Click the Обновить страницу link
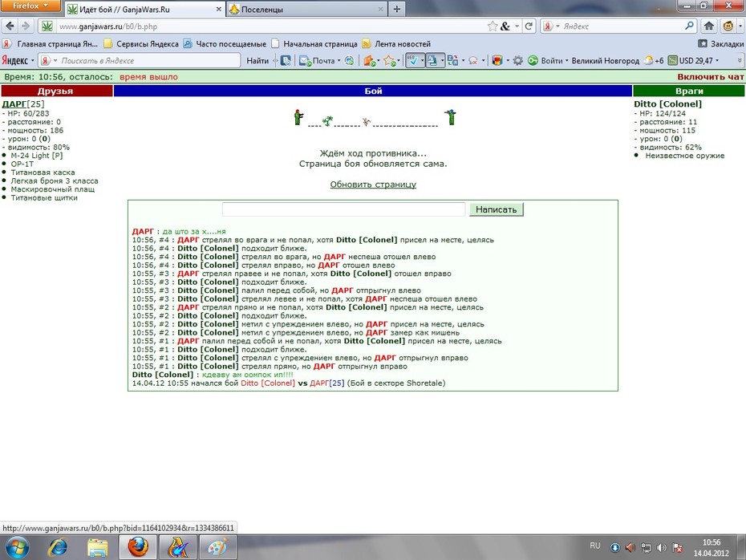 click(x=373, y=185)
